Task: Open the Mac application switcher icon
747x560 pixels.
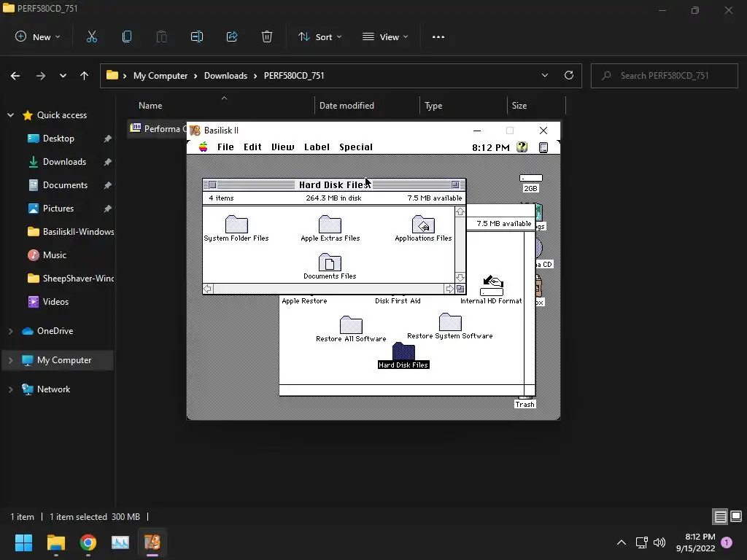Action: tap(543, 147)
